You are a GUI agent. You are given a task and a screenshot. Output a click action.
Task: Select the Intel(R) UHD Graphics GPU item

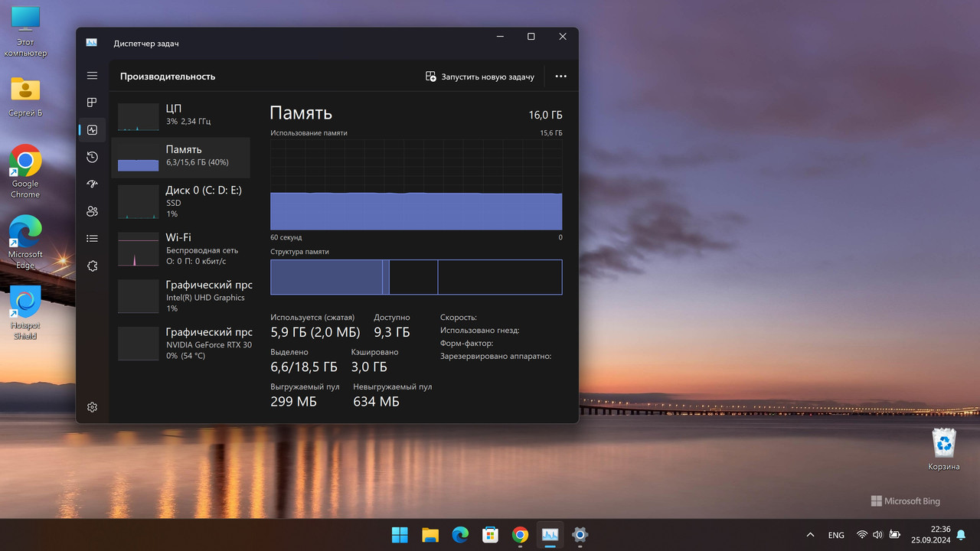(x=181, y=297)
